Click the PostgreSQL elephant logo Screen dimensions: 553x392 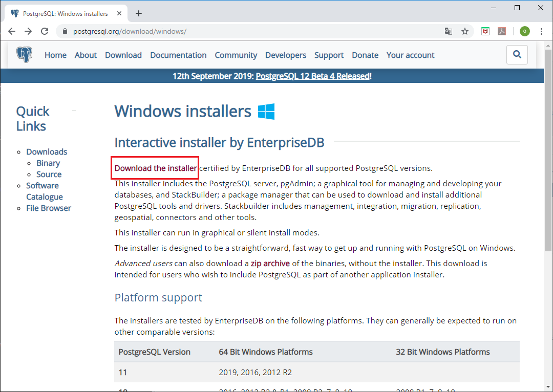(x=25, y=55)
